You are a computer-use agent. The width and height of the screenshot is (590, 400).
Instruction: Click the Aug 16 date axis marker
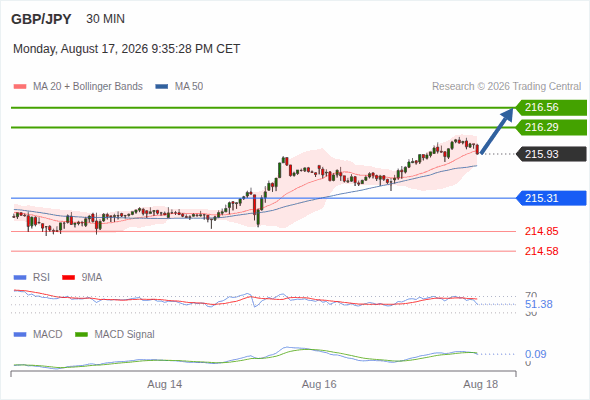(x=319, y=385)
